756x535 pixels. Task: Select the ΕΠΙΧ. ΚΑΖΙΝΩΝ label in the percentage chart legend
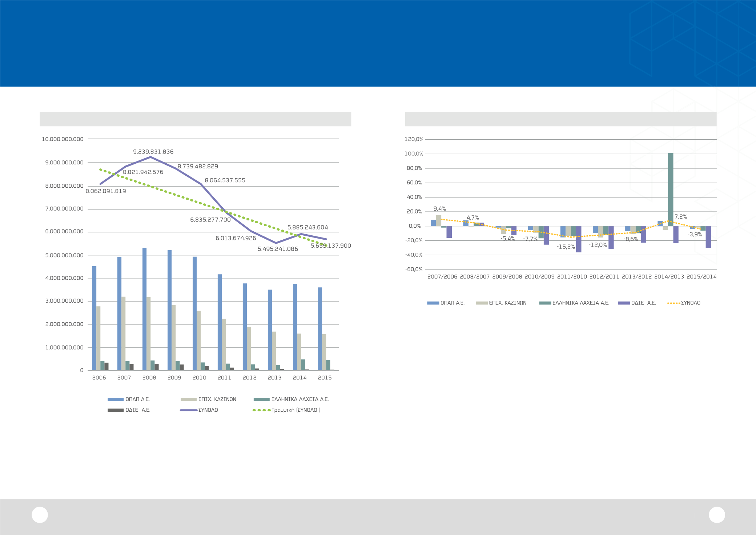pos(508,303)
